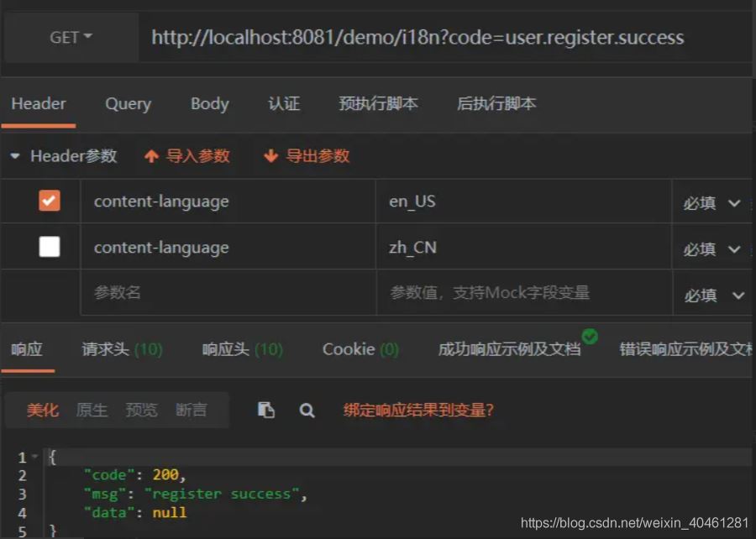756x539 pixels.
Task: View the 响应头 (10) tab
Action: click(x=242, y=349)
